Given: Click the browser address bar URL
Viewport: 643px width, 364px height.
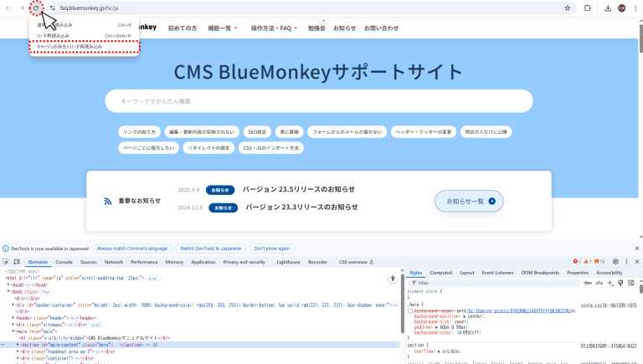Looking at the screenshot, I should coord(89,8).
